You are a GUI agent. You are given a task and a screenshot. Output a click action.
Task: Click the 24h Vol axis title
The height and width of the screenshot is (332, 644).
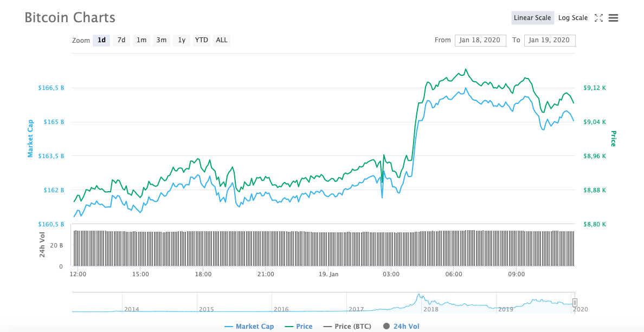point(42,245)
